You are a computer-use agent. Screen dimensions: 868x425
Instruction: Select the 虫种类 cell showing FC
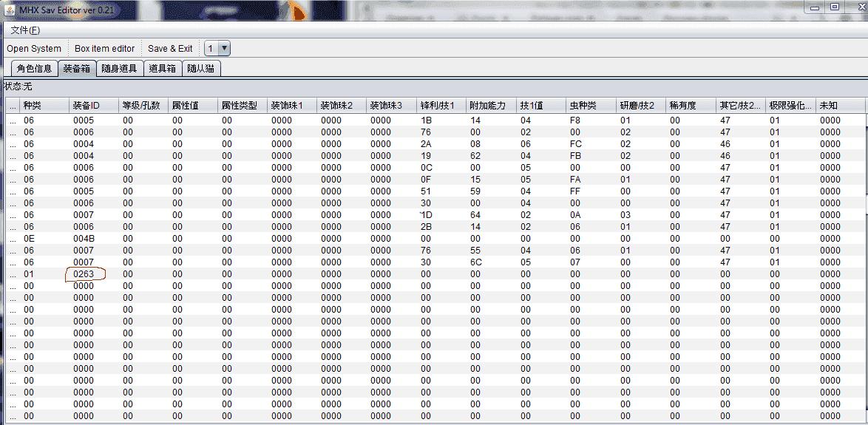[x=591, y=144]
